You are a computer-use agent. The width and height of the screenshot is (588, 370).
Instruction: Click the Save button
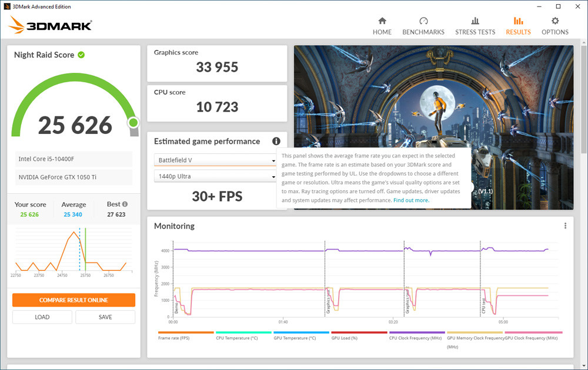click(105, 317)
